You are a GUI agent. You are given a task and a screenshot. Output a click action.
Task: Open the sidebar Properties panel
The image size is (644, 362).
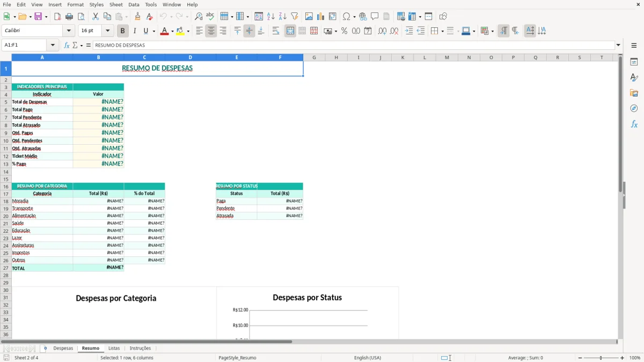(x=634, y=62)
